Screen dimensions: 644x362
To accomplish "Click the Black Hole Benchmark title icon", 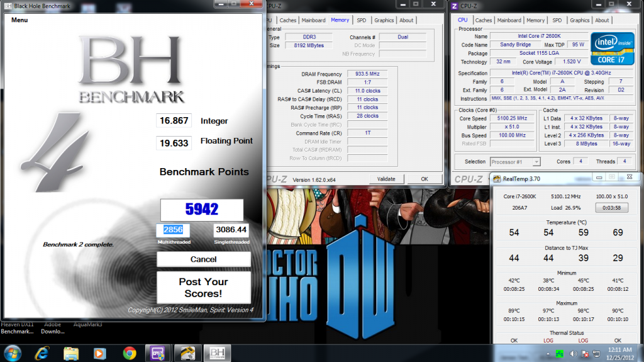I will (8, 6).
